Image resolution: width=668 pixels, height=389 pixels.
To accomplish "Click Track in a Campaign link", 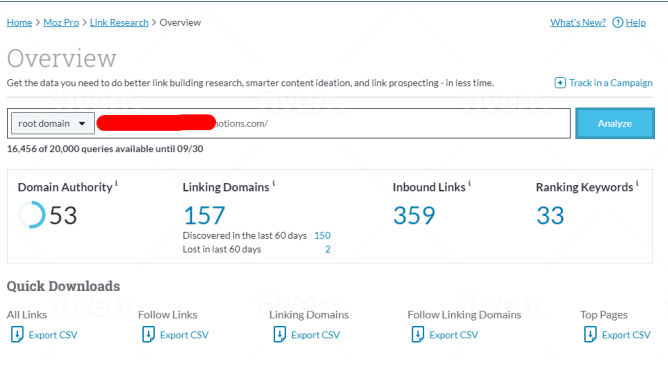I will (610, 83).
